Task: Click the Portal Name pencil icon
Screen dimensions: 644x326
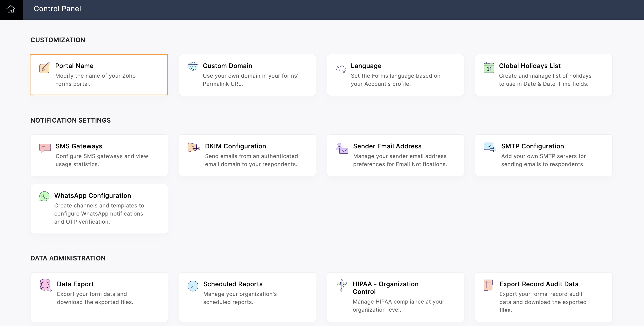Action: pyautogui.click(x=45, y=68)
